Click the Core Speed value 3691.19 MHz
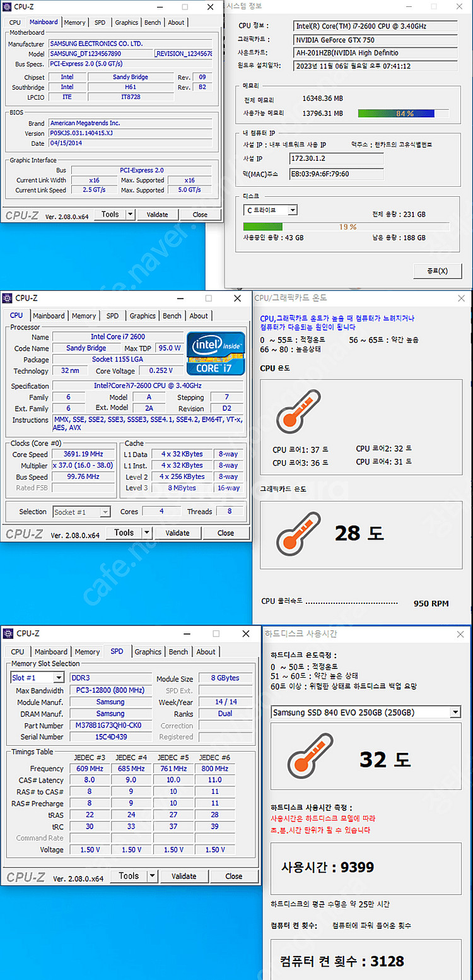Screen dimensions: 473x980 pos(83,454)
